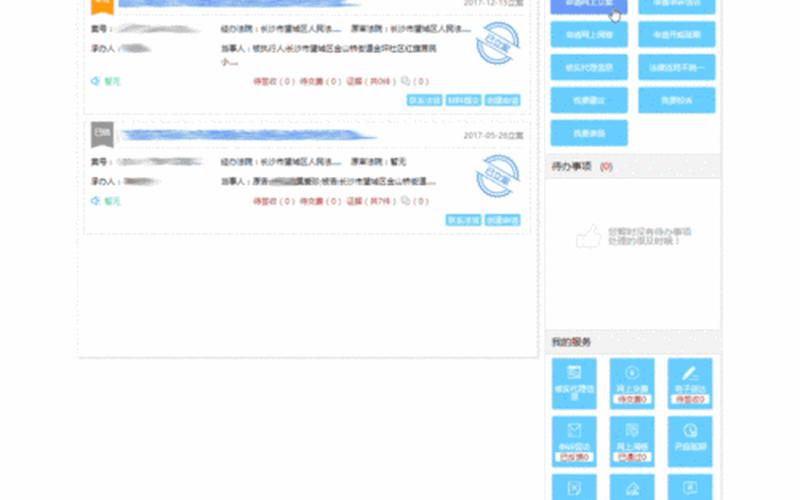Click the 我的服务 panel header

coord(633,342)
